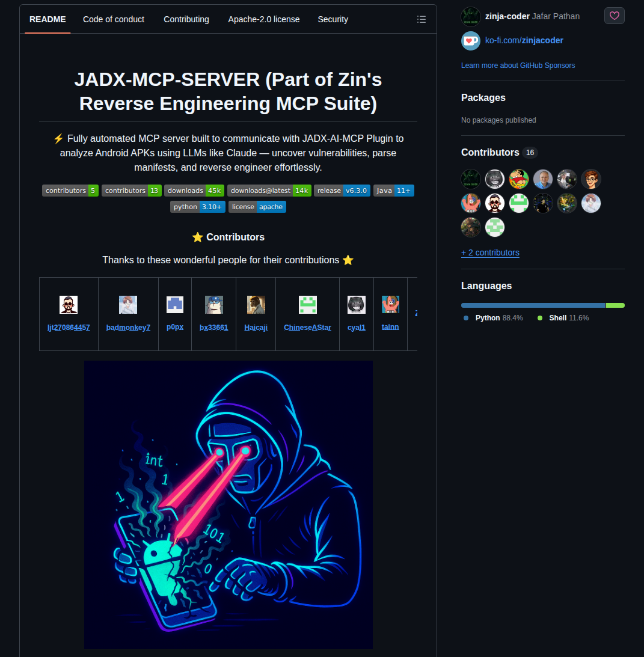Open Contributors 16 heading link

(x=499, y=153)
